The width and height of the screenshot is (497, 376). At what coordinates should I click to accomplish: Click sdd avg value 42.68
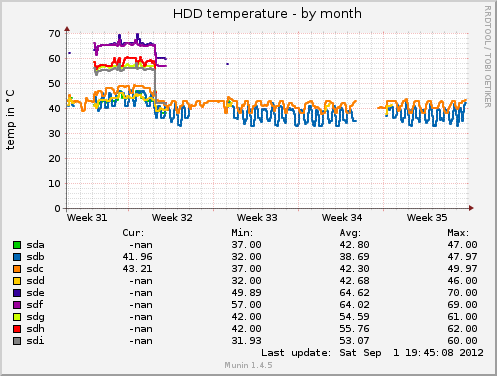(354, 281)
